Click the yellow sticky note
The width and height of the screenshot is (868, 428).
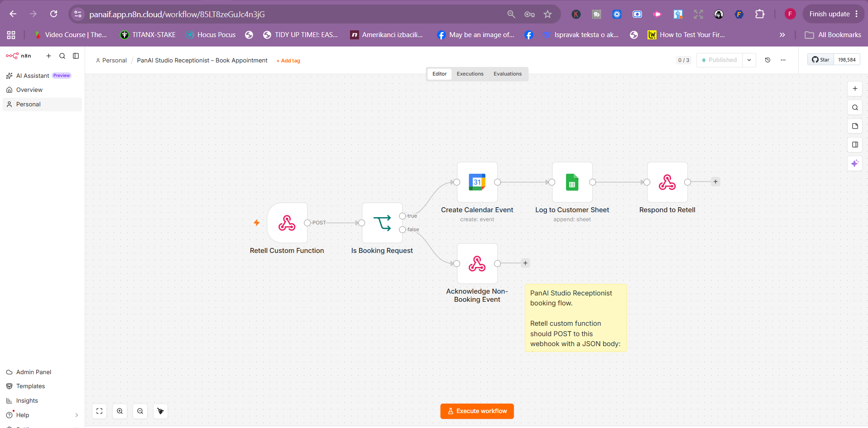click(x=575, y=318)
